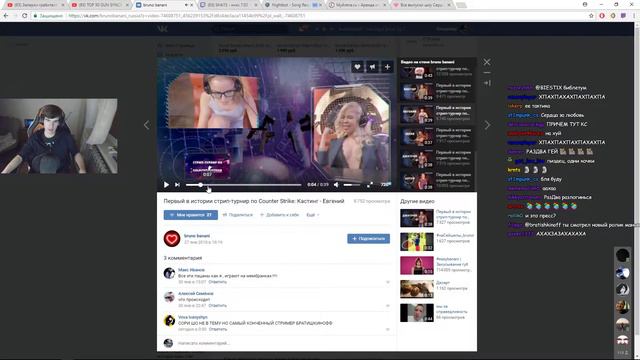Open options arrow on Алексей Семёнов's comment
Screen dimensions: 640x360
point(388,306)
